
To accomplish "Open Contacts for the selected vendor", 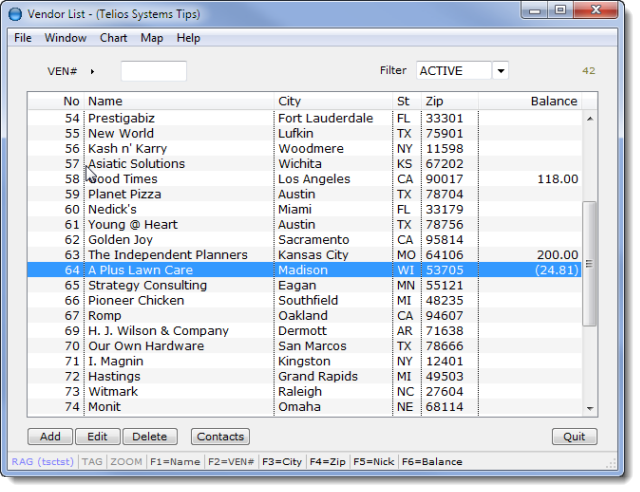I will 220,437.
